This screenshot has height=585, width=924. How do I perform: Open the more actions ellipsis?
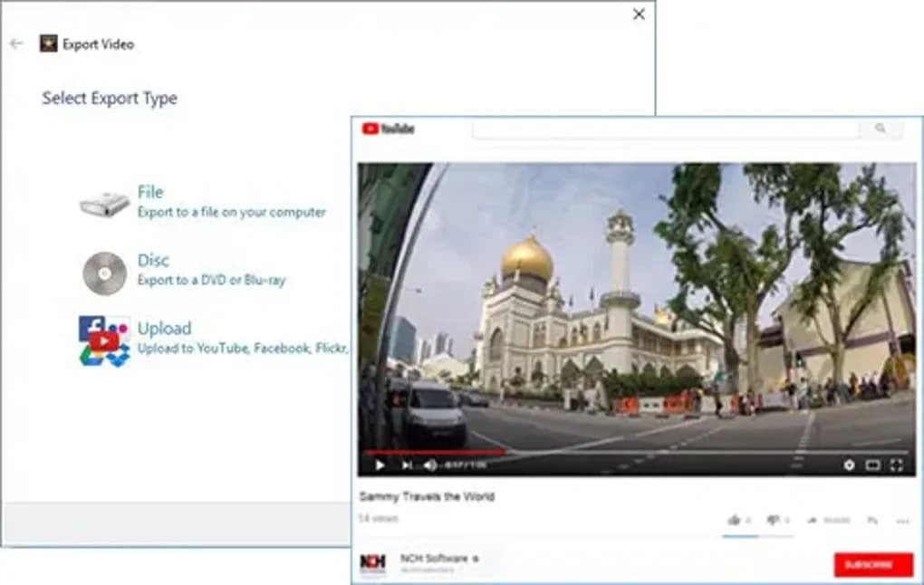point(903,521)
